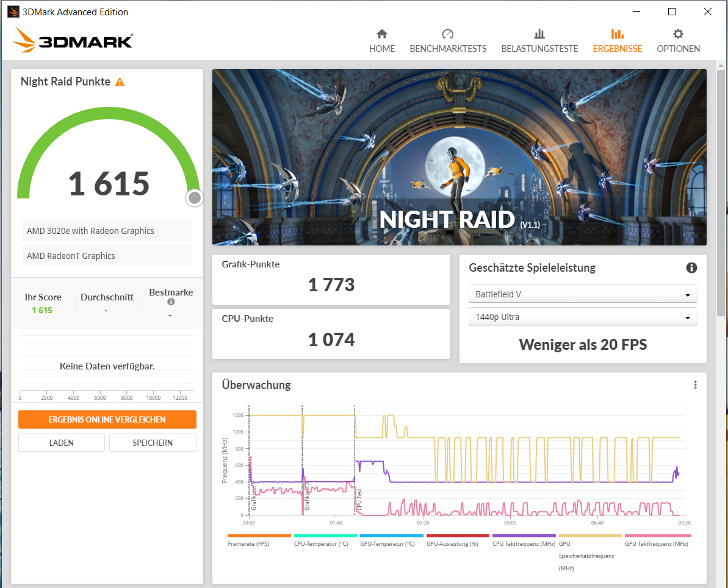Click the Optionen gear icon

(678, 34)
